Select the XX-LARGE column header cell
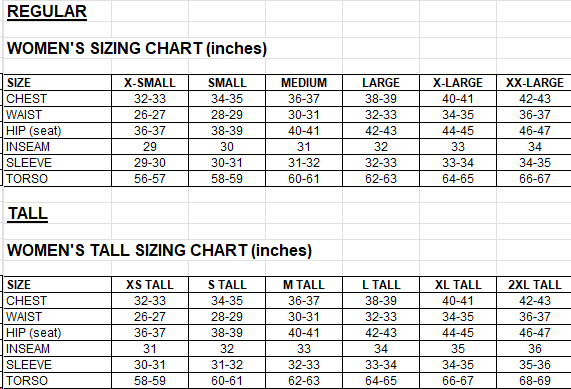571x389 pixels. (x=535, y=83)
